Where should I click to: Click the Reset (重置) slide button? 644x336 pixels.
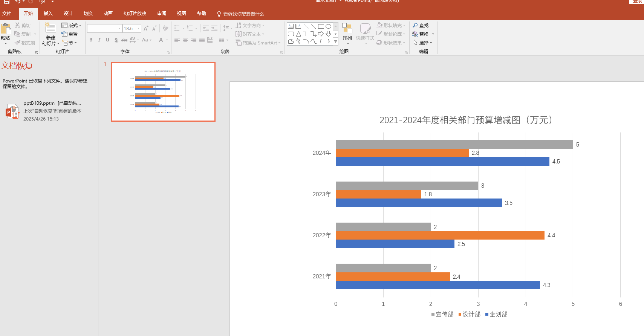tap(70, 34)
